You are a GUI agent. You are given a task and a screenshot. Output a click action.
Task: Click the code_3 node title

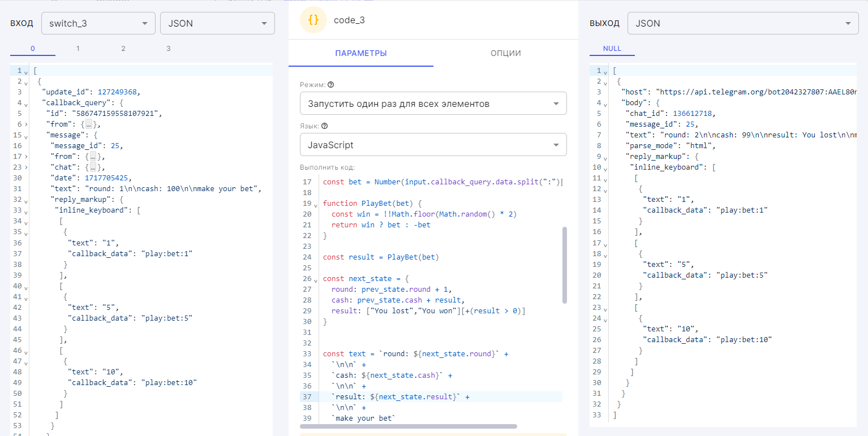tap(349, 20)
